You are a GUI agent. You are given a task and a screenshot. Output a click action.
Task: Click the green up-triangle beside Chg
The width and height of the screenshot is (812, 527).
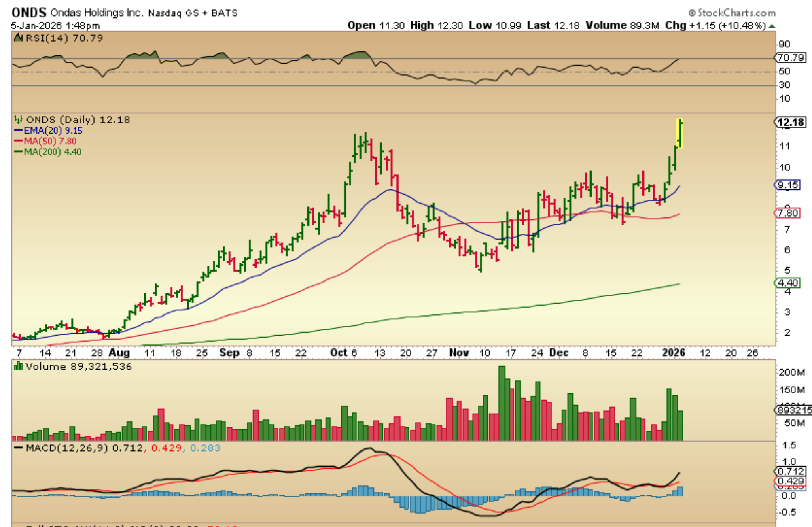[772, 26]
